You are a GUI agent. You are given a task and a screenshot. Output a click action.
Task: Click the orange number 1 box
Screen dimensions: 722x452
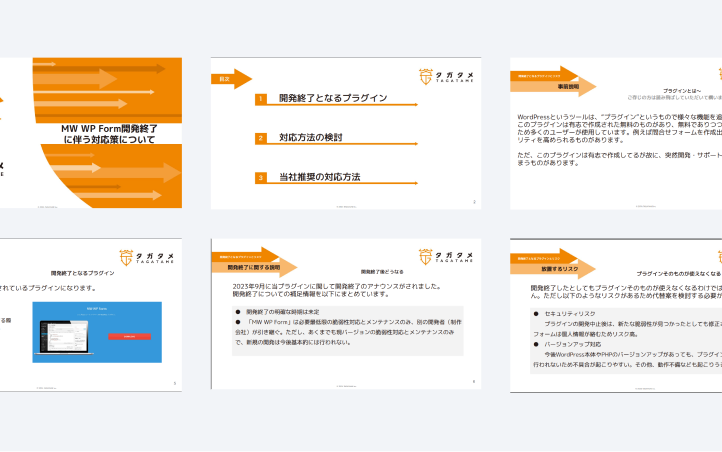260,100
